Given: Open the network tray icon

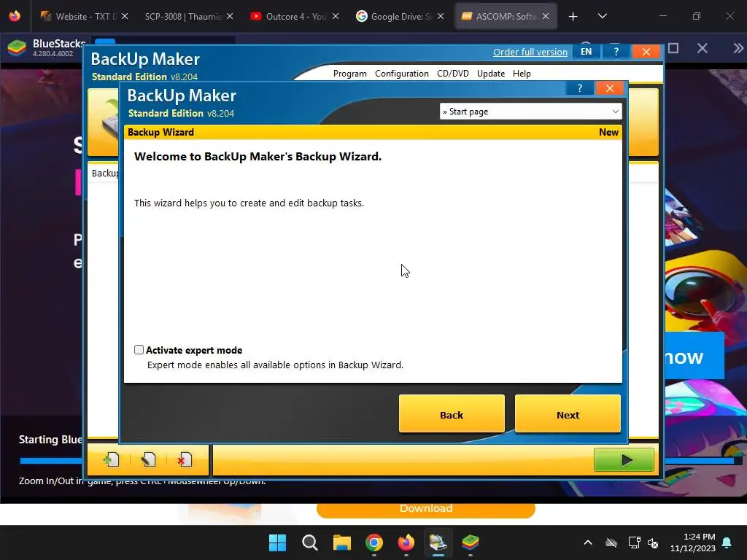Looking at the screenshot, I should click(634, 542).
